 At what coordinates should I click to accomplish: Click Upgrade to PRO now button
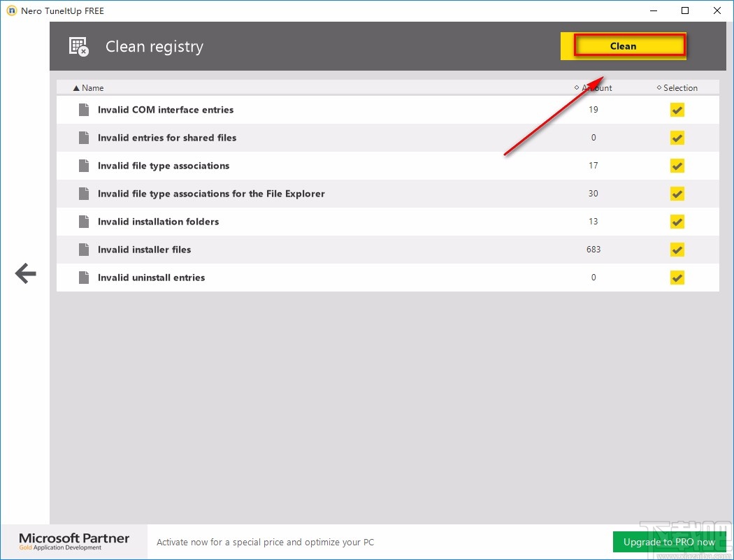coord(669,543)
